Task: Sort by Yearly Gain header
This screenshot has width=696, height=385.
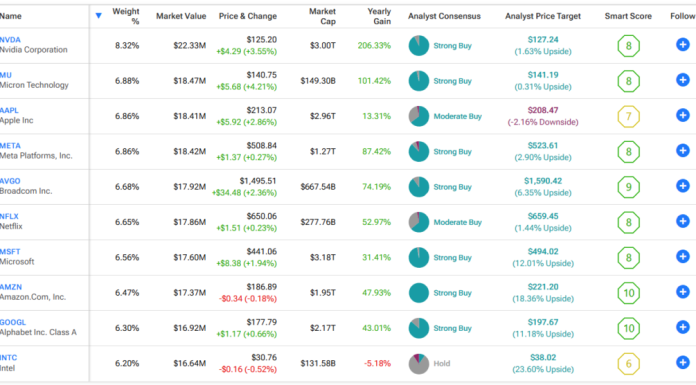Action: (x=379, y=16)
